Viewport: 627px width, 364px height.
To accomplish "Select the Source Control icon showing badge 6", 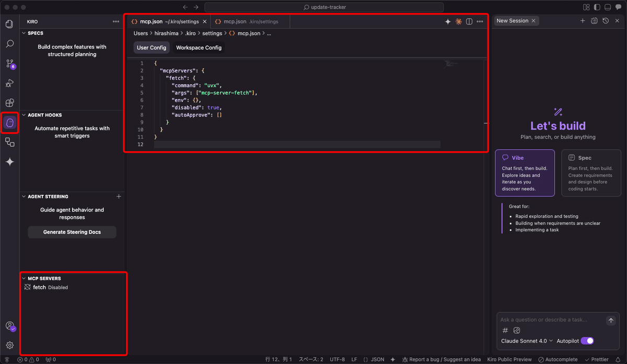I will [x=9, y=64].
